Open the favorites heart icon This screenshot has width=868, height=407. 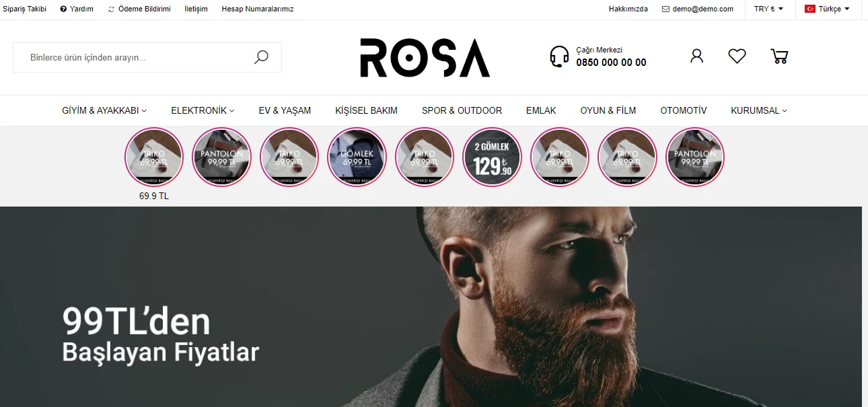point(737,56)
